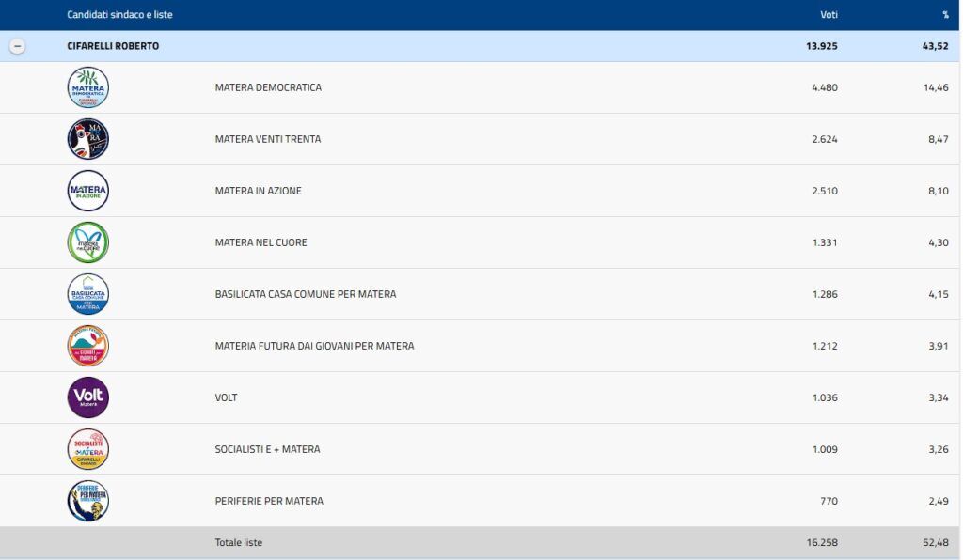Image resolution: width=963 pixels, height=560 pixels.
Task: Click the Materia Futura party logo
Action: tap(88, 346)
